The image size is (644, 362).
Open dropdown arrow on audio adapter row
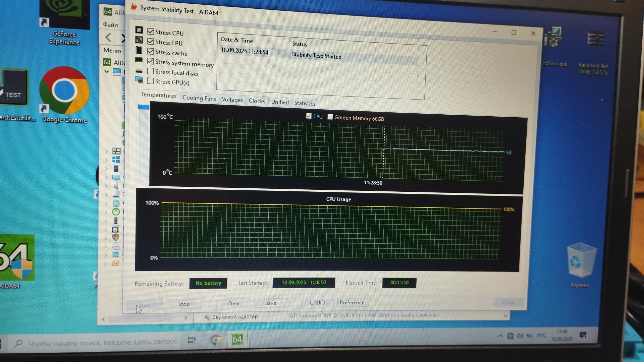505,316
